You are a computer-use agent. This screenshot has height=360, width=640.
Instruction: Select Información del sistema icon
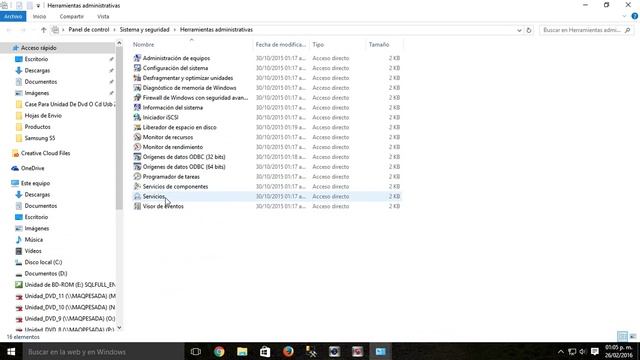pos(137,107)
